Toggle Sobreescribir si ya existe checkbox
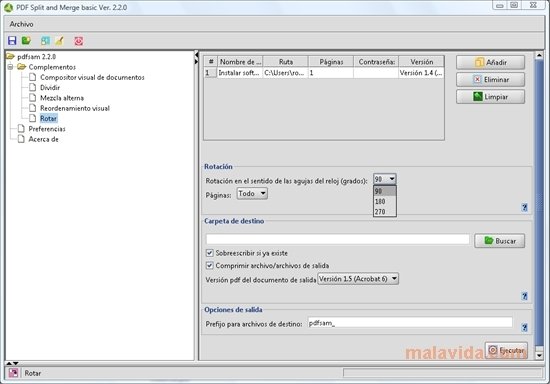 pos(209,253)
